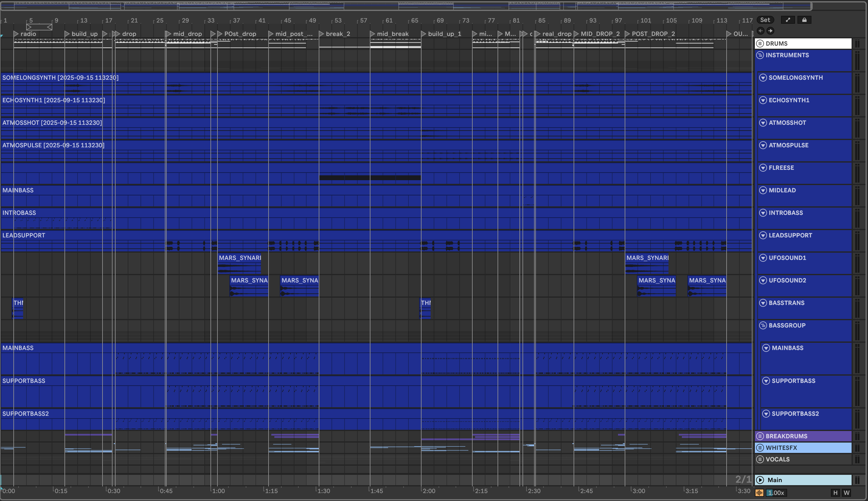Unfold the VOCALS group track

[760, 459]
